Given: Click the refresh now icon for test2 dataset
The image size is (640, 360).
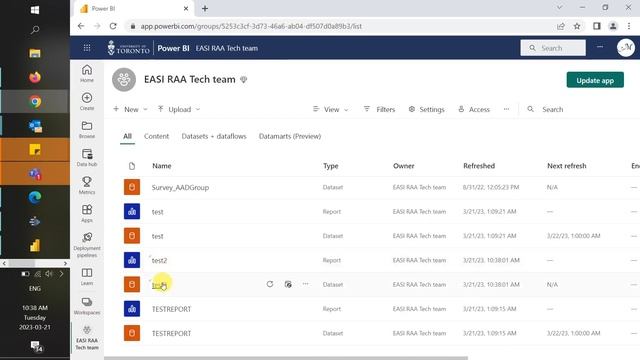Looking at the screenshot, I should pos(270,284).
